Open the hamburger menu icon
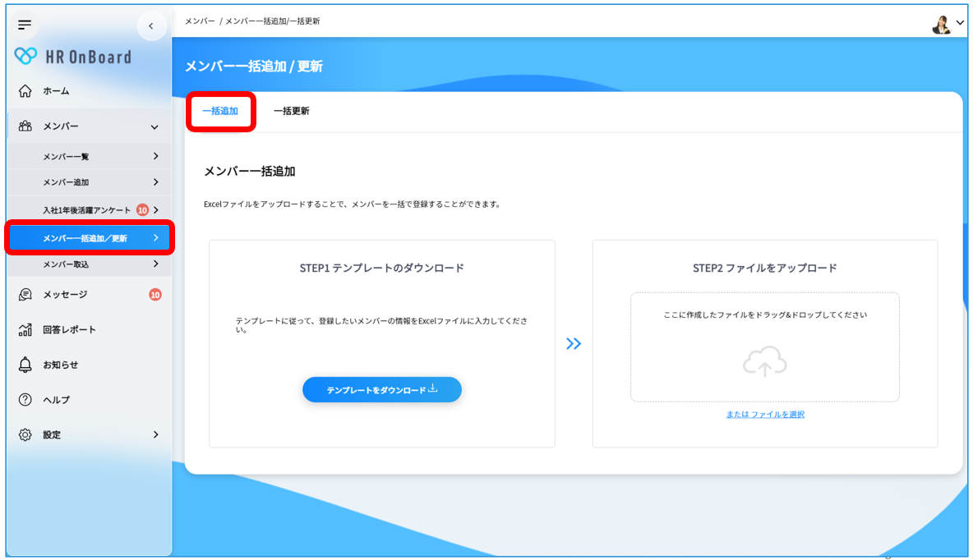The height and width of the screenshot is (560, 973). (24, 25)
